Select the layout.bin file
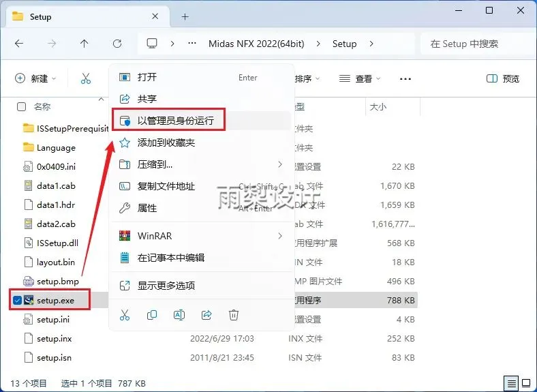This screenshot has height=392, width=537. 56,262
